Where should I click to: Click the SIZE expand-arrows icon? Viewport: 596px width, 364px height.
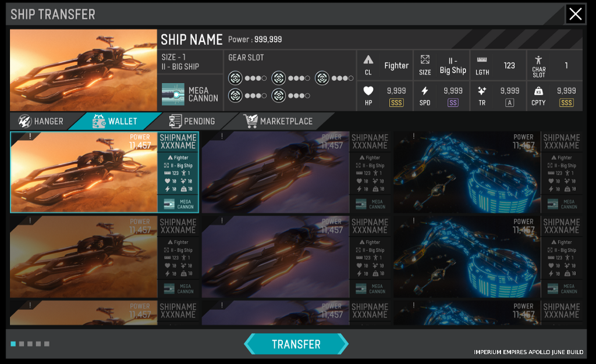[x=425, y=59]
